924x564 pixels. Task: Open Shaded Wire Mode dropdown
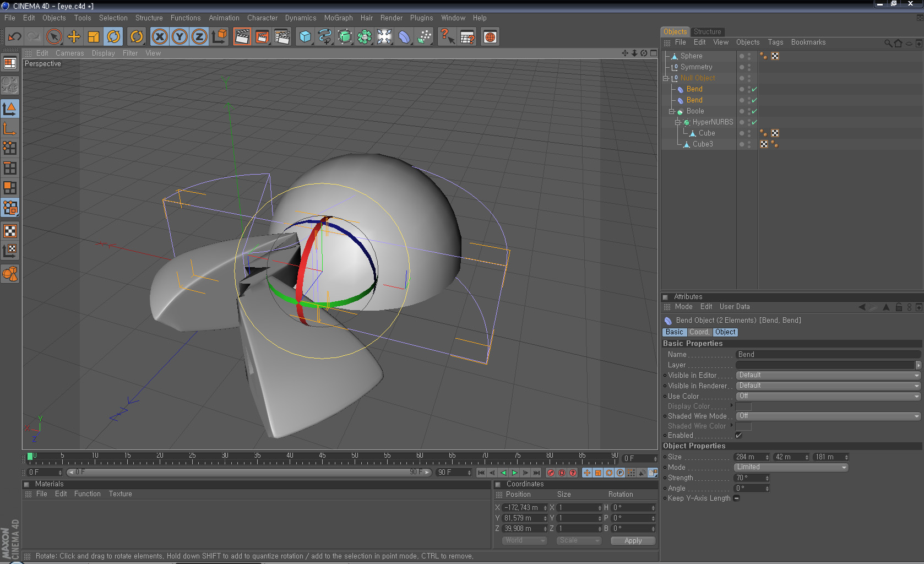pyautogui.click(x=828, y=416)
